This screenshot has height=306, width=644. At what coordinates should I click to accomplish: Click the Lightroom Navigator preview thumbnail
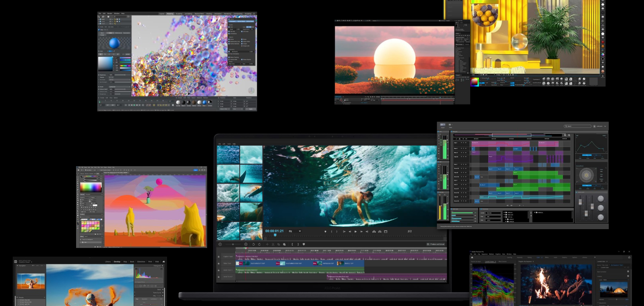[31, 281]
